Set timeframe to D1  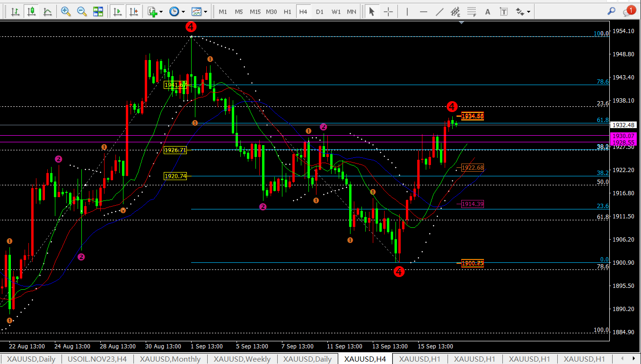320,12
